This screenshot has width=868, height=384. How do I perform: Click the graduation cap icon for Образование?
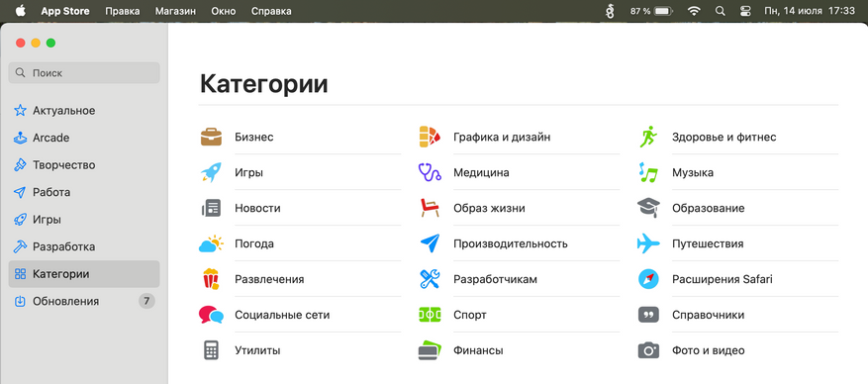pos(648,208)
